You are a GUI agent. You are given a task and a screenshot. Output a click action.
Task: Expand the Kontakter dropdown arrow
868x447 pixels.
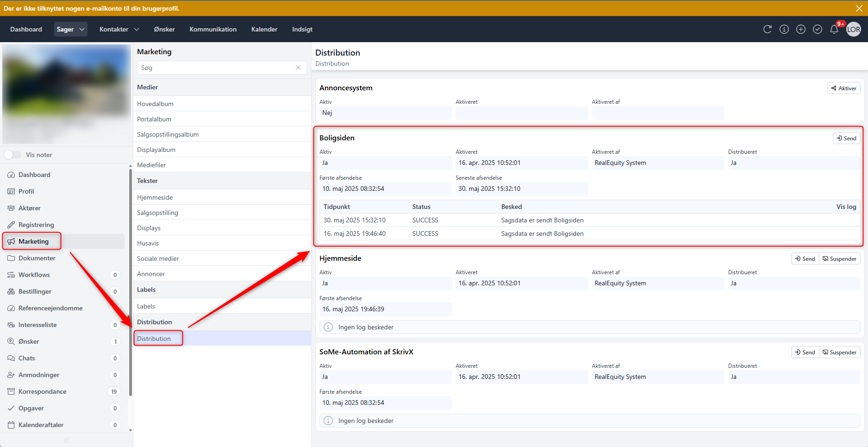tap(137, 29)
